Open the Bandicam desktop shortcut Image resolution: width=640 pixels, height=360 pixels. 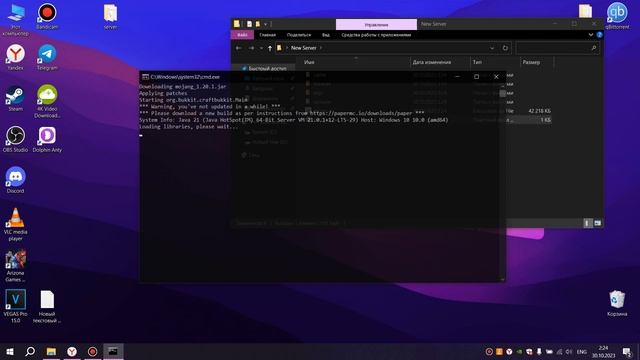click(47, 16)
